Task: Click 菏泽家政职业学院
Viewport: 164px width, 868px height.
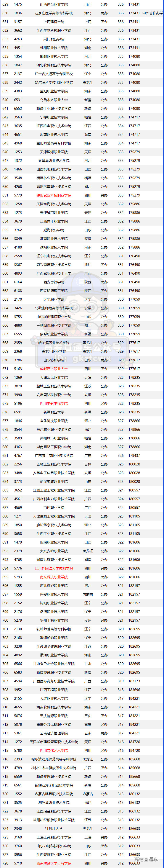Action: click(x=54, y=481)
